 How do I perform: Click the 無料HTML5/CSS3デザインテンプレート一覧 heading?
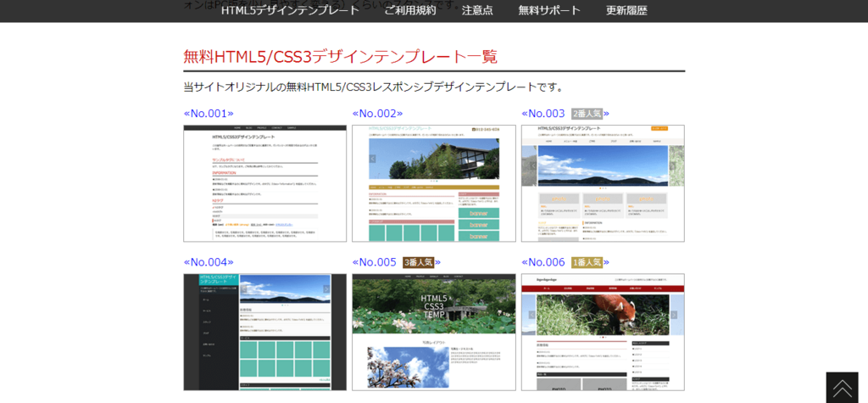point(341,57)
